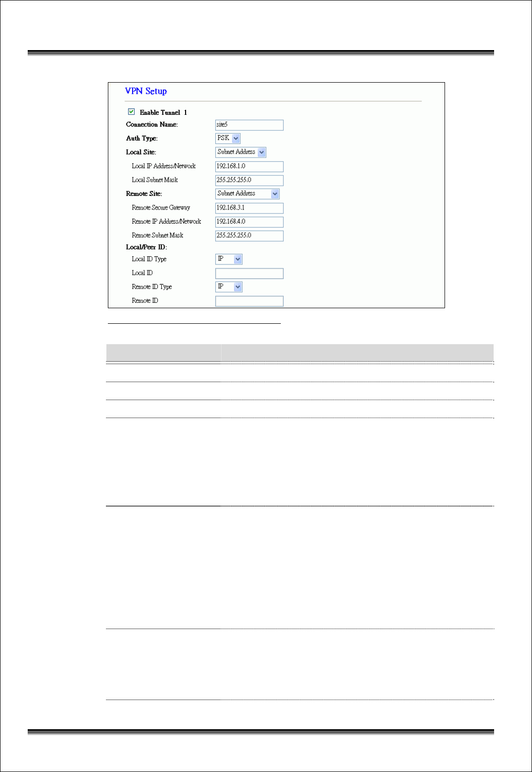
Task: Open the Local Site Subnet Address dropdown
Action: [x=241, y=152]
